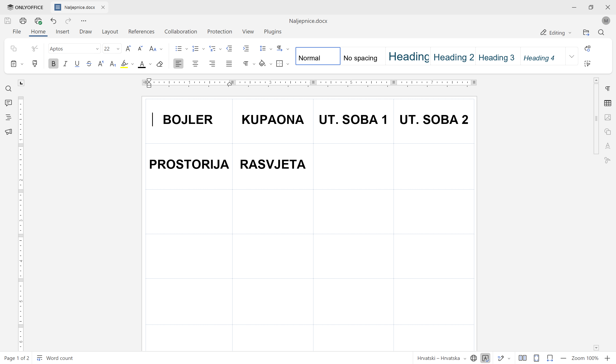Apply the Heading 3 style
The width and height of the screenshot is (616, 364).
pos(498,56)
